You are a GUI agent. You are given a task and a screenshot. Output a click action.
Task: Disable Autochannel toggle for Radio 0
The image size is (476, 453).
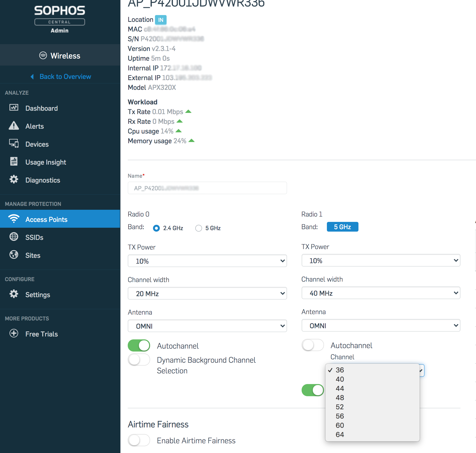pyautogui.click(x=139, y=346)
